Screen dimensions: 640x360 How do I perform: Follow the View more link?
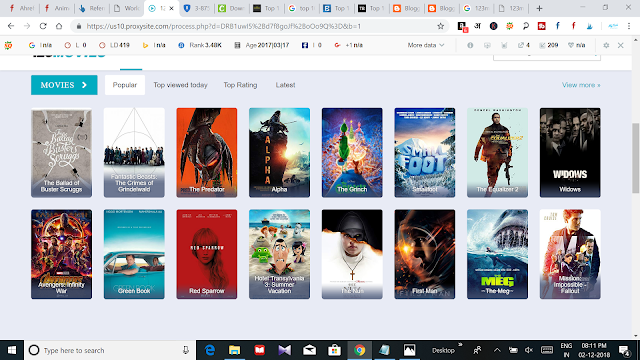tap(581, 85)
